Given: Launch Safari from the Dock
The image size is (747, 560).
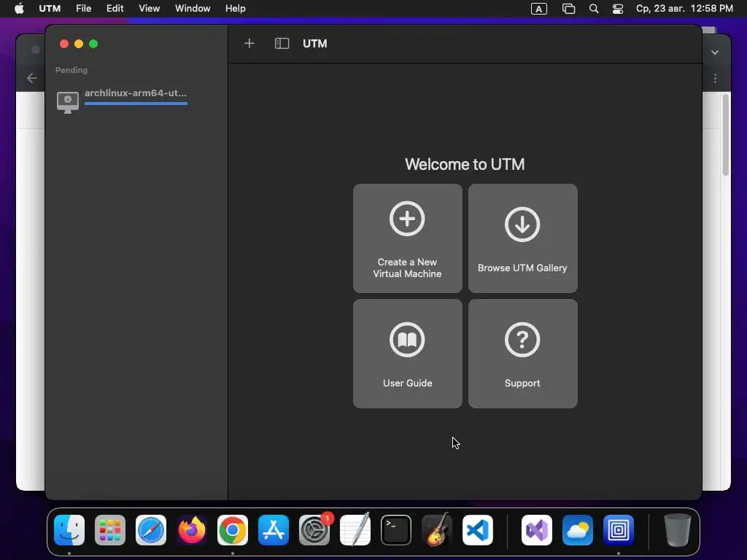Looking at the screenshot, I should coord(151,529).
